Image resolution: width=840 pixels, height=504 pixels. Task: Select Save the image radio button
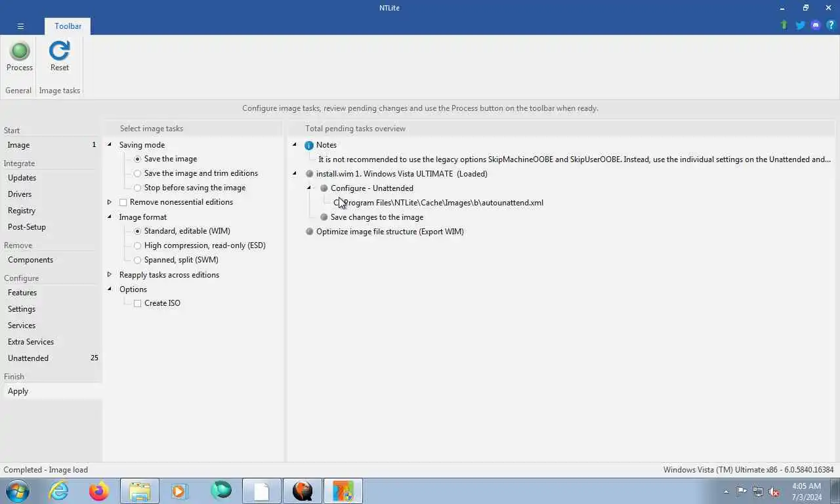[137, 159]
